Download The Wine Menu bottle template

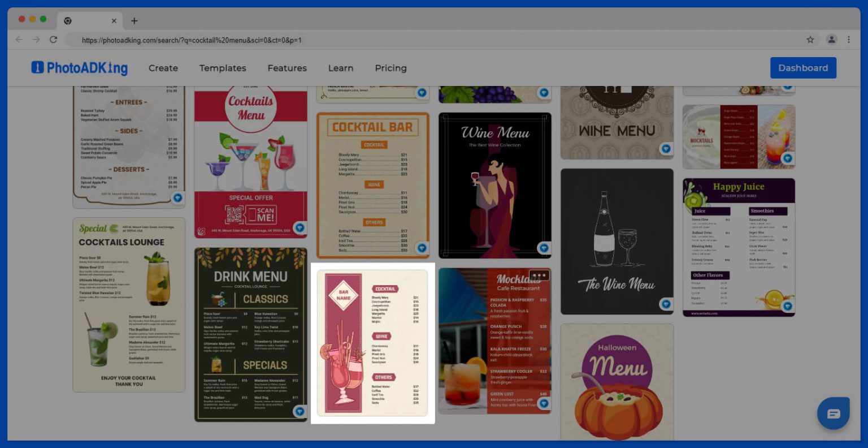click(x=666, y=304)
